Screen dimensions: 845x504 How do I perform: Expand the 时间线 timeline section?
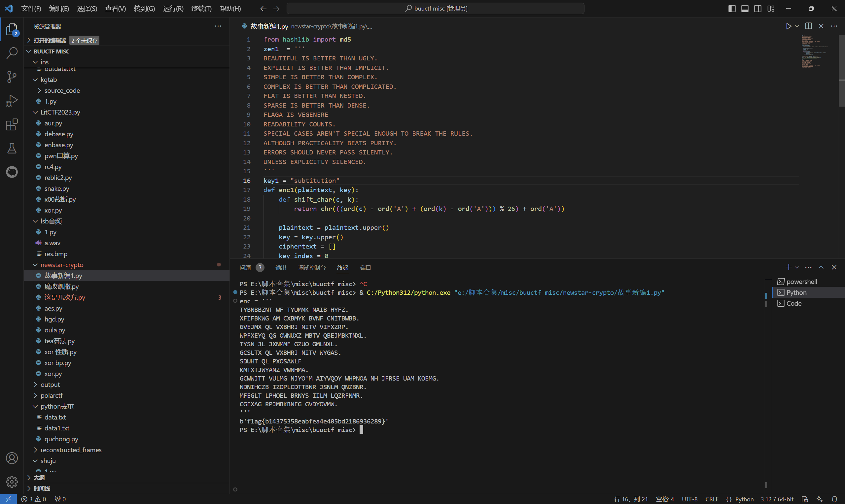pos(29,488)
